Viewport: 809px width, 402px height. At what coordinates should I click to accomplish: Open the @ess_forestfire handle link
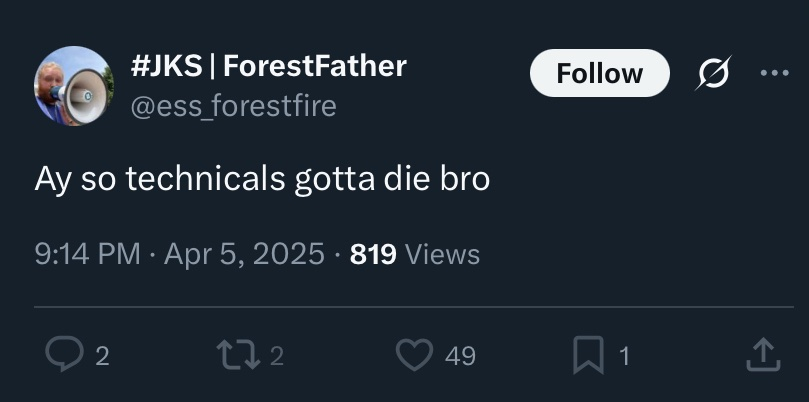pyautogui.click(x=234, y=105)
